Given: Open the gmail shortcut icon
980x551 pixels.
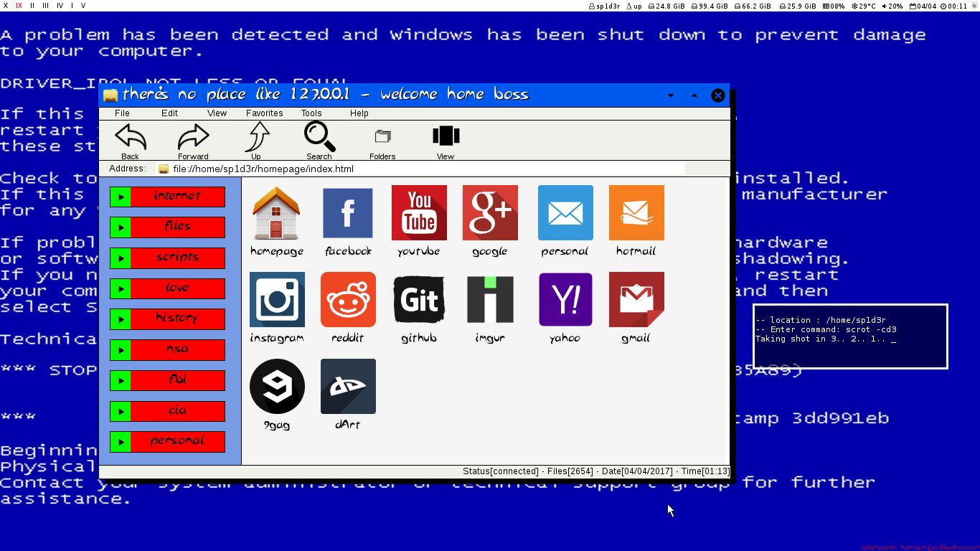Looking at the screenshot, I should click(x=636, y=300).
